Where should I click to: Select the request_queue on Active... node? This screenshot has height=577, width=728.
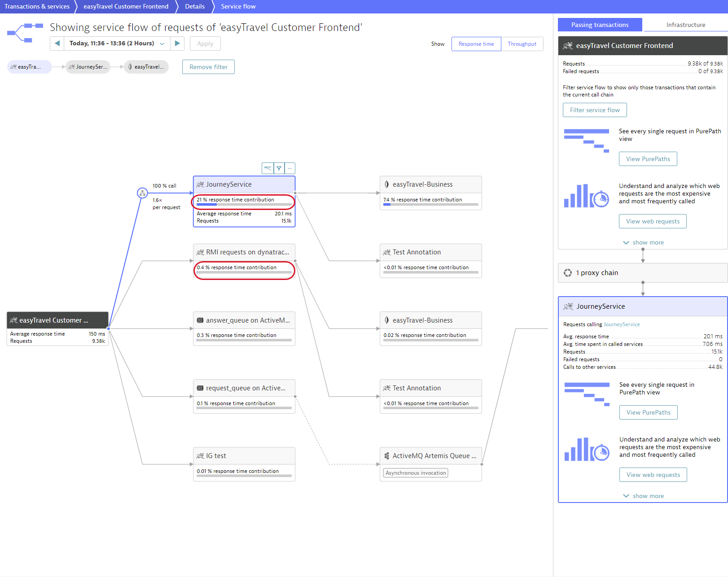click(x=244, y=397)
